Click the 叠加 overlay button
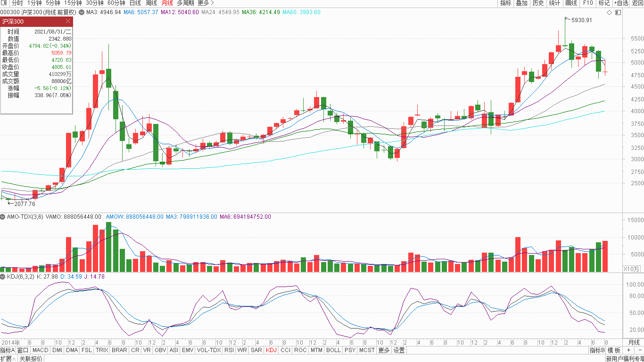This screenshot has width=644, height=362. [x=521, y=3]
